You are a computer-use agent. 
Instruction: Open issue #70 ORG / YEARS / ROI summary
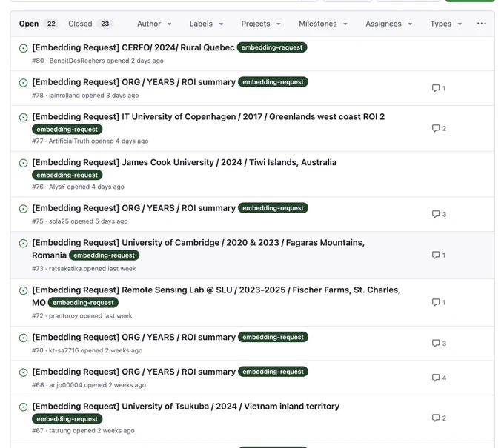tap(133, 337)
